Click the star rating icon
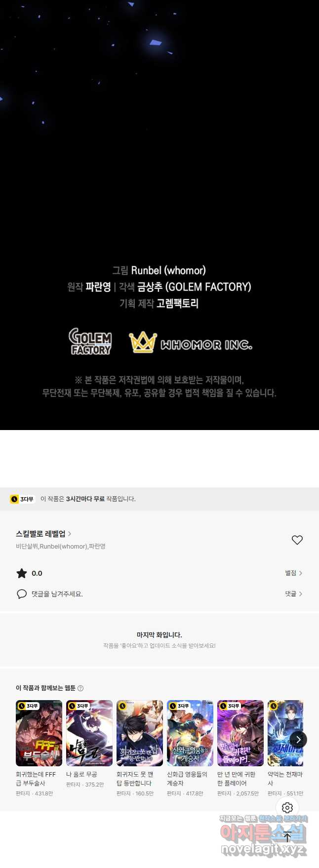 point(22,573)
